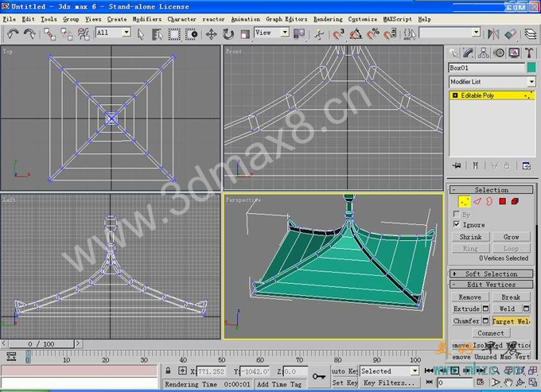This screenshot has height=392, width=541.
Task: Toggle Spinner Snap icon
Action: coord(390,34)
